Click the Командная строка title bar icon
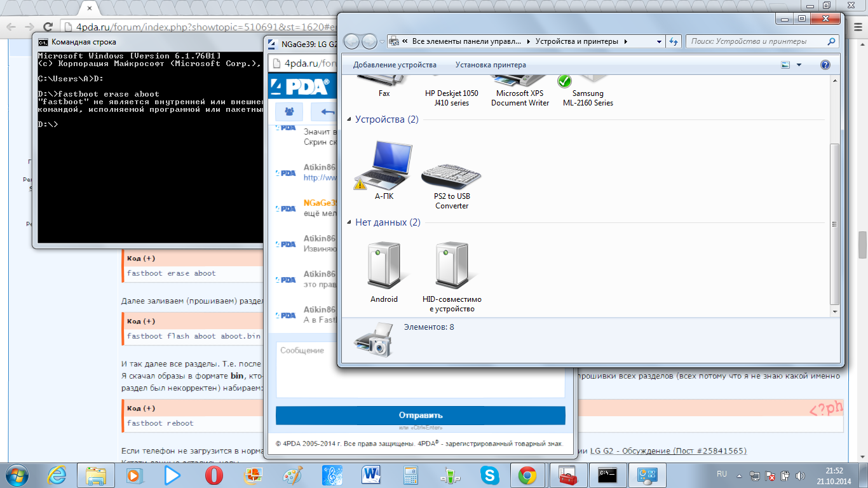The width and height of the screenshot is (868, 488). tap(43, 42)
